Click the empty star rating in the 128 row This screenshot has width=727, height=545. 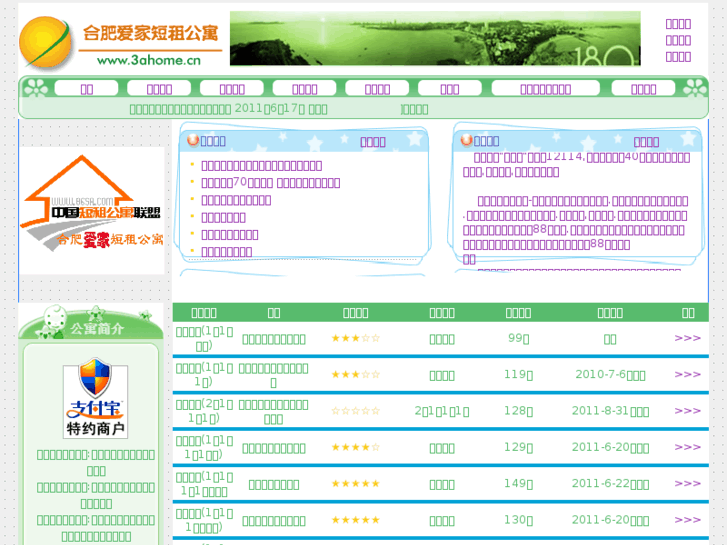[x=356, y=411]
